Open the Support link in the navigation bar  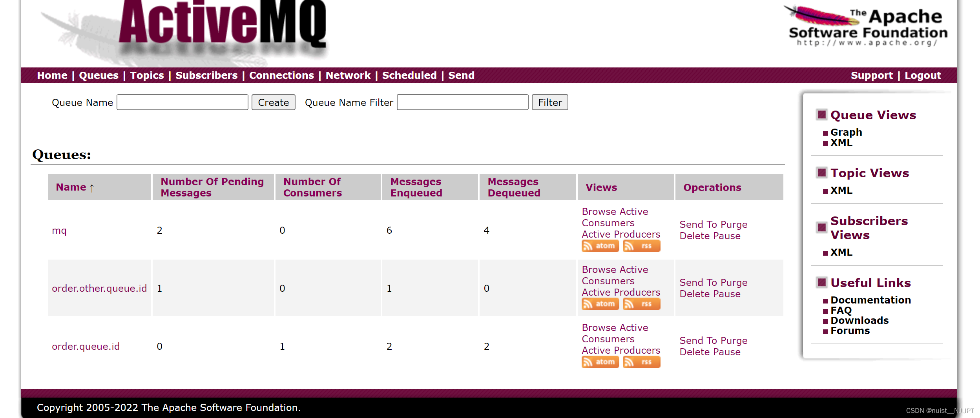tap(872, 75)
